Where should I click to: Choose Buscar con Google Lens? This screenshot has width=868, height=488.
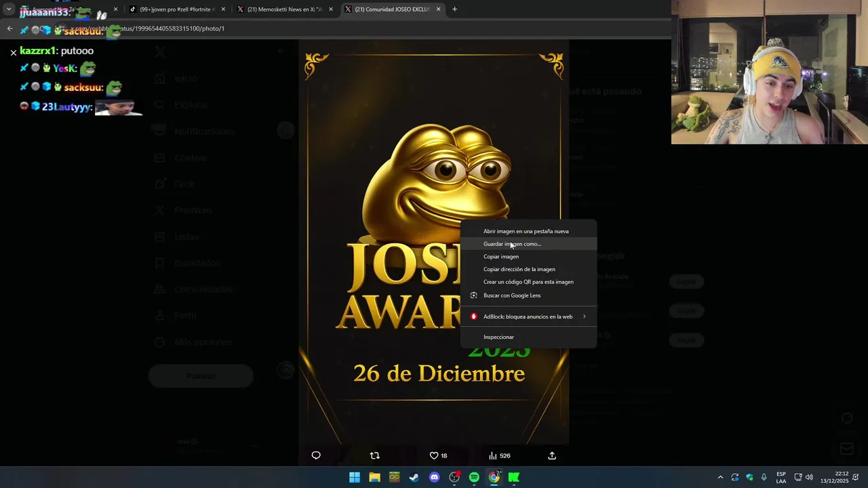[529, 296]
